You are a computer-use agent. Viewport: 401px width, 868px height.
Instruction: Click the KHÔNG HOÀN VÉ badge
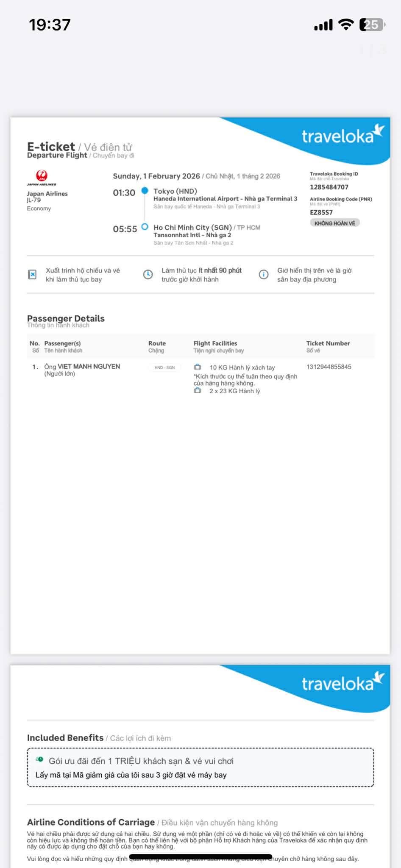(334, 223)
